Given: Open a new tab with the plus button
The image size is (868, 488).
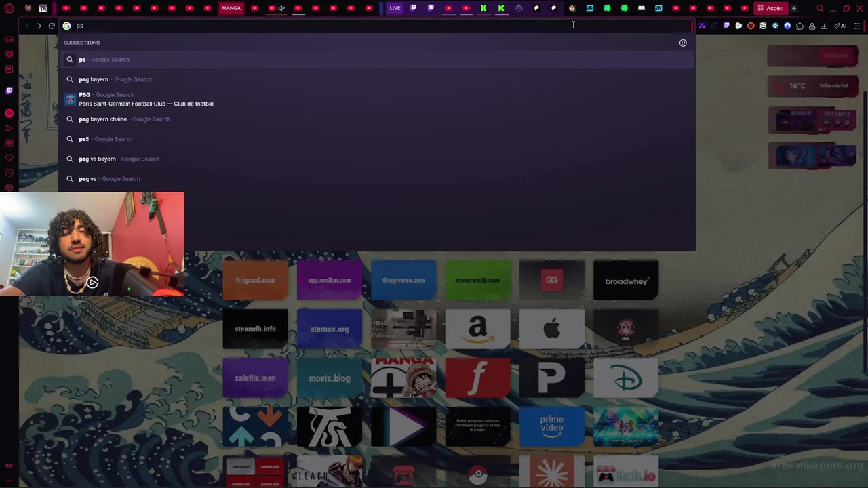Looking at the screenshot, I should tap(793, 8).
